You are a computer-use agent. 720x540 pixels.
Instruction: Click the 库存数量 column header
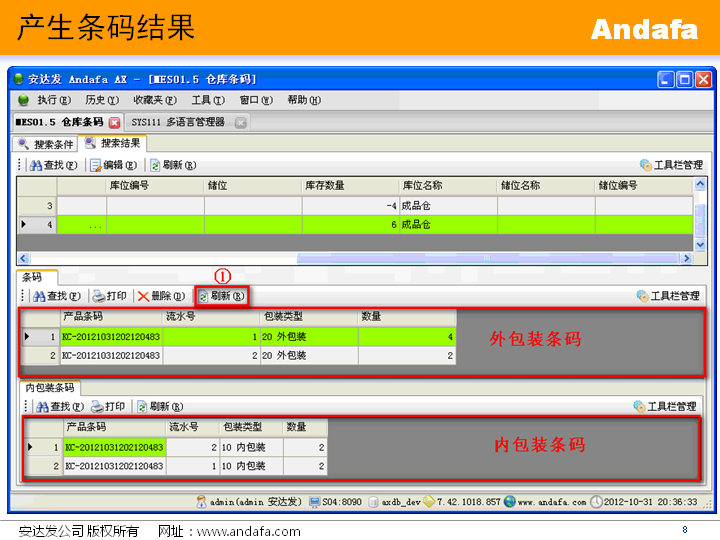[325, 185]
